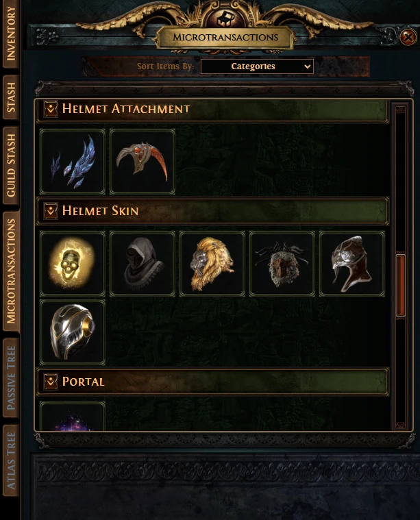
Task: Open the Atlas Tree tab
Action: (x=10, y=460)
